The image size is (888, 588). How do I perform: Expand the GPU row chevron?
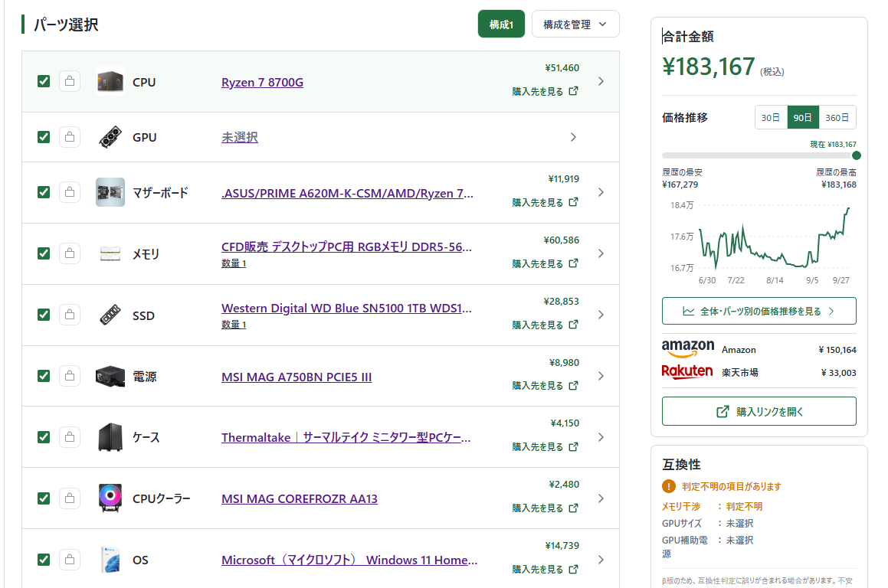click(x=574, y=137)
